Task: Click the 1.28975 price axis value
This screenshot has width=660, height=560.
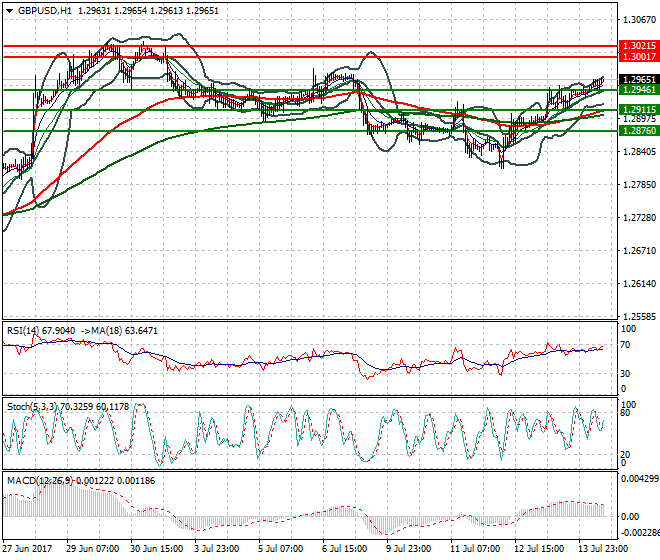Action: click(x=639, y=119)
